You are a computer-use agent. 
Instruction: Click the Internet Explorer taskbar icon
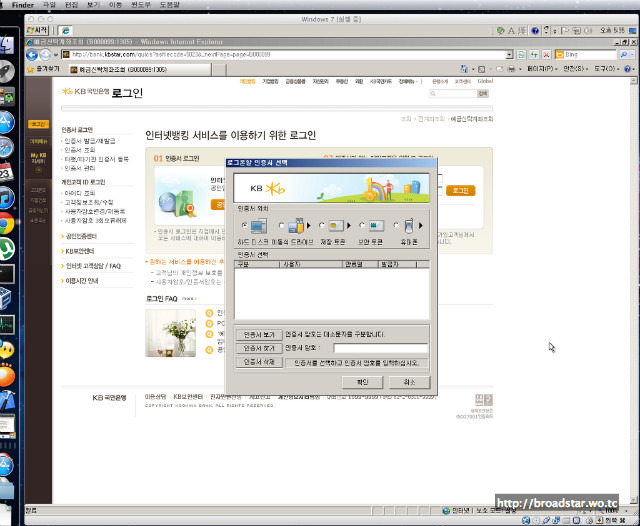65,31
